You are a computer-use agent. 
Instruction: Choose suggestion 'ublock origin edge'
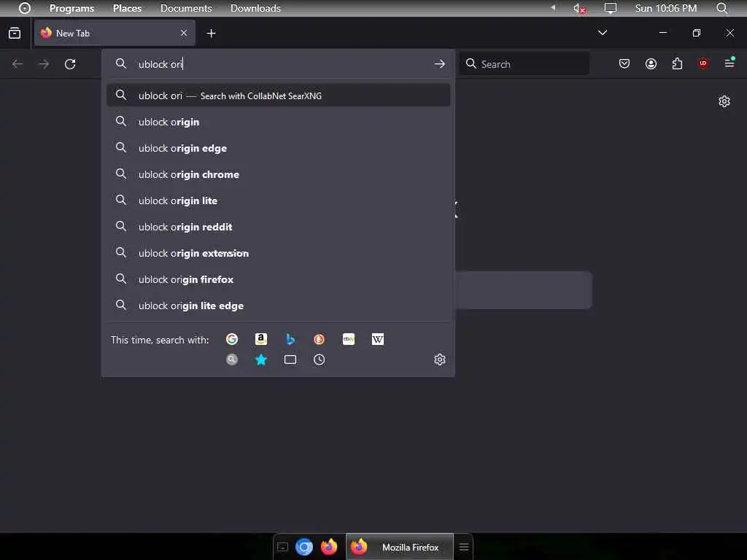(278, 148)
